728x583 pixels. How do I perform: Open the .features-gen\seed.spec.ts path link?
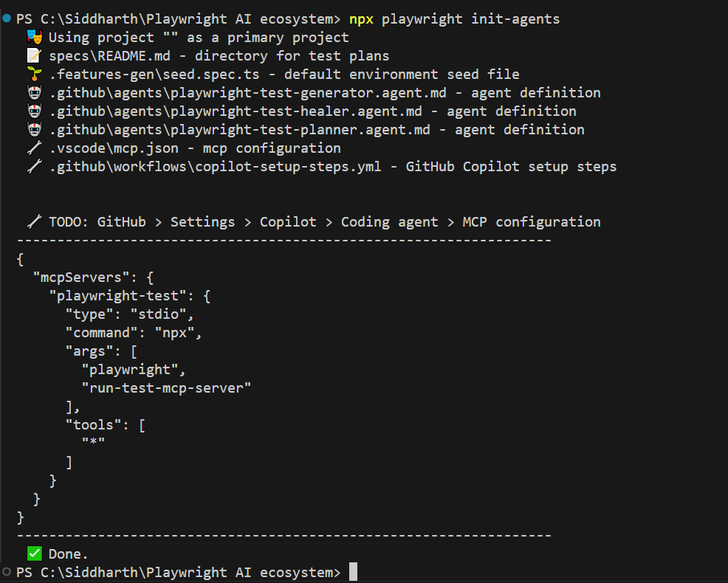coord(162,74)
